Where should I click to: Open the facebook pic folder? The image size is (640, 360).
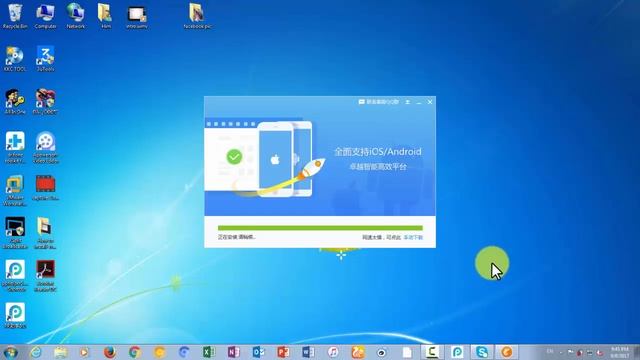click(x=197, y=16)
